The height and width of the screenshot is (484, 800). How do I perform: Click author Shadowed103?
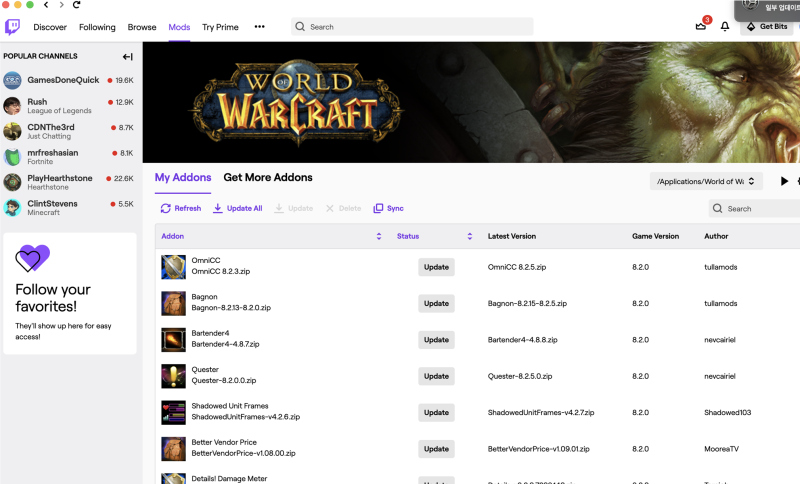tap(728, 413)
